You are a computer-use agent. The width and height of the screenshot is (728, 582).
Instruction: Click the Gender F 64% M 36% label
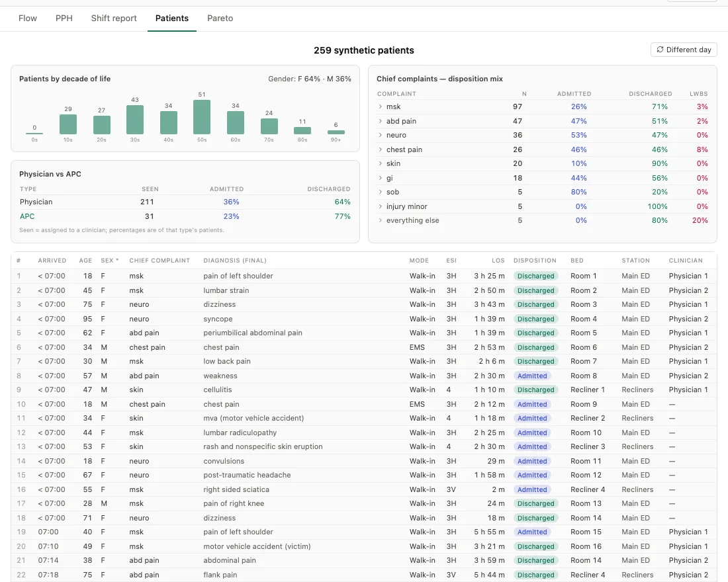(309, 79)
